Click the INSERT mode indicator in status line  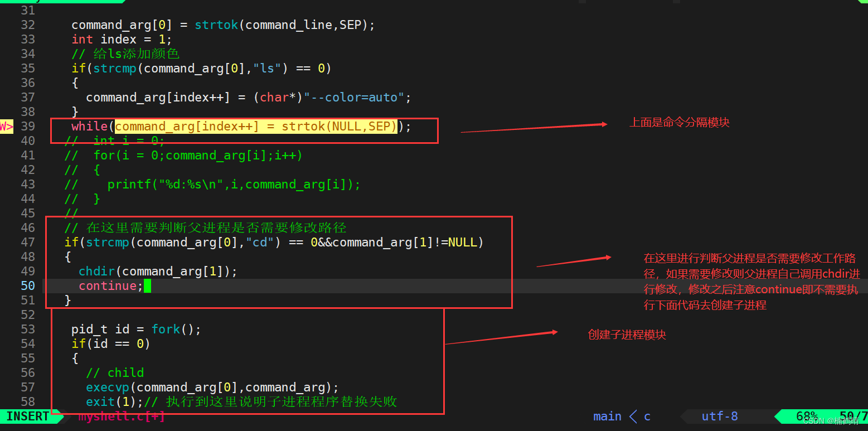(28, 417)
